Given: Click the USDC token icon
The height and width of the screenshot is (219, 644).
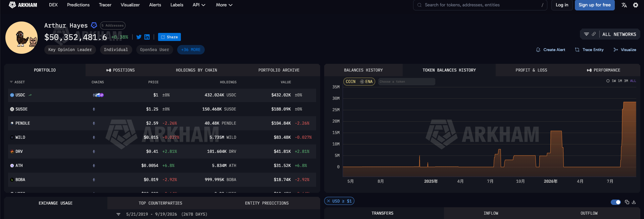Looking at the screenshot, I should [x=12, y=95].
